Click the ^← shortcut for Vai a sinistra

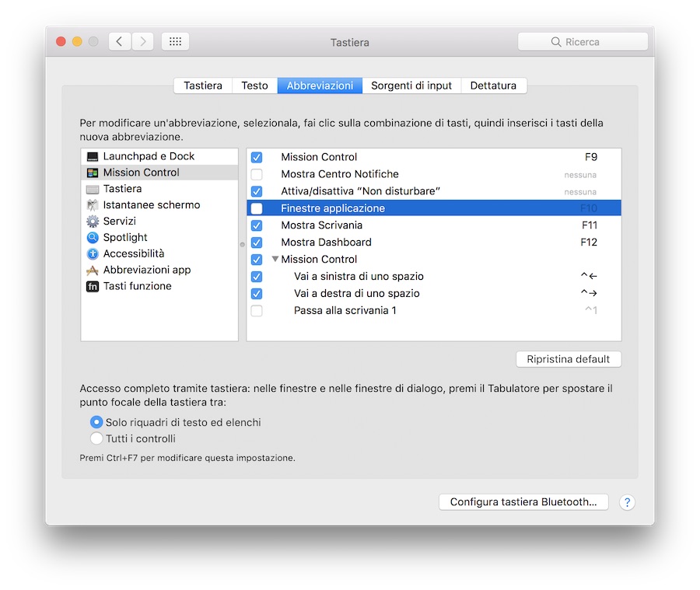589,276
